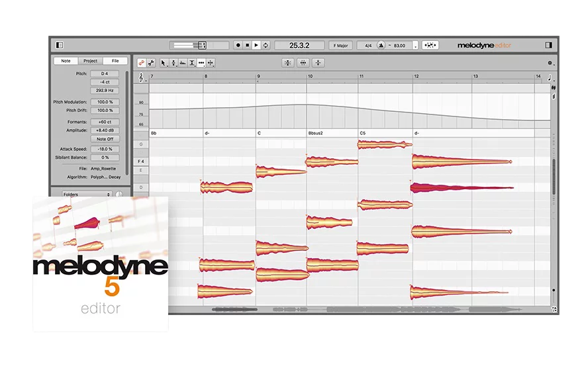588x372 pixels.
Task: Open the Folders dropdown menu
Action: (86, 195)
